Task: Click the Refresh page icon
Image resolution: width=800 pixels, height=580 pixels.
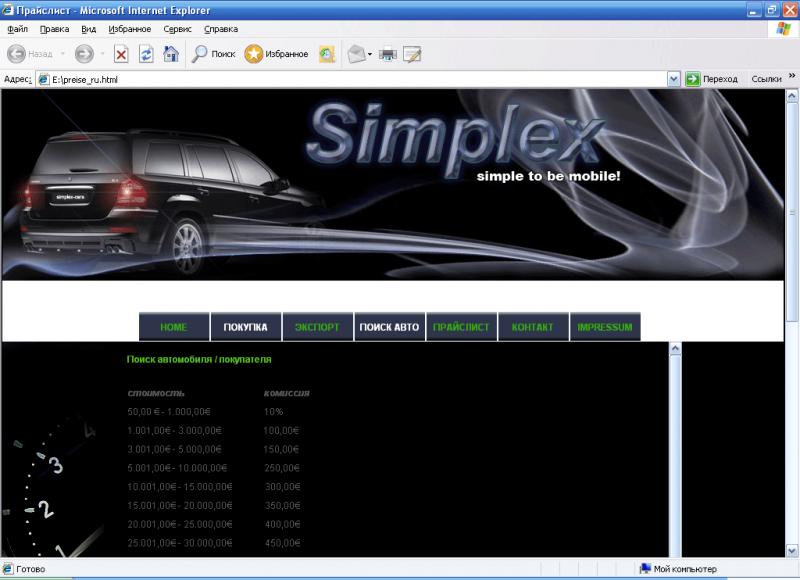Action: click(146, 54)
